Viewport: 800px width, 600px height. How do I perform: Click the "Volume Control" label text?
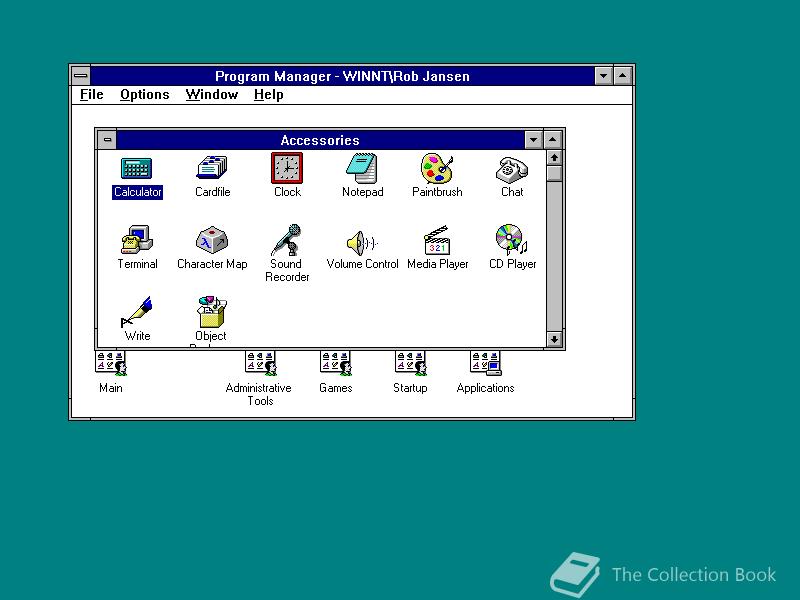point(362,264)
